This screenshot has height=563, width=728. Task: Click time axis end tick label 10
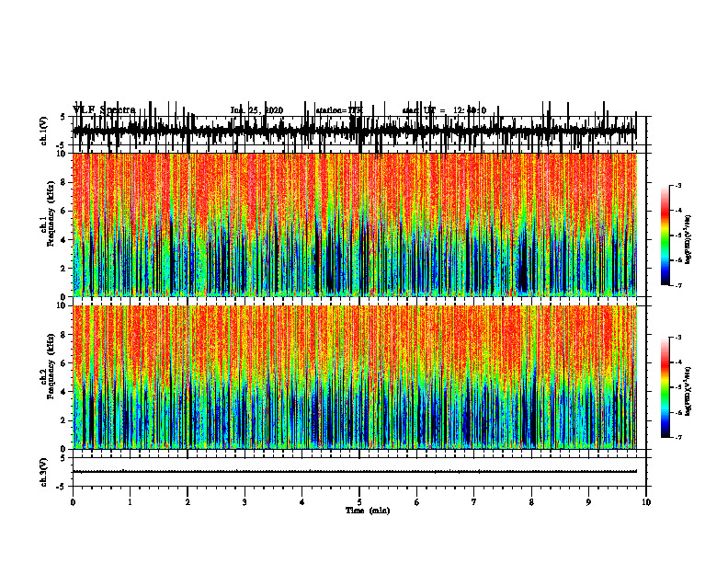(x=646, y=502)
